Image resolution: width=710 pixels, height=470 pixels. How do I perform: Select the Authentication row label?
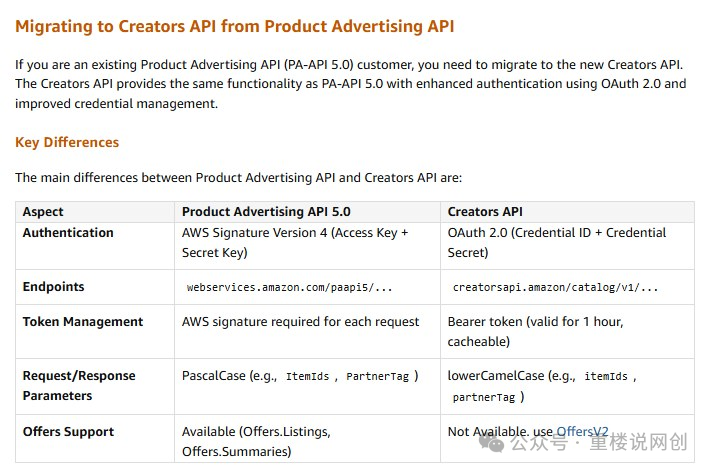click(68, 232)
